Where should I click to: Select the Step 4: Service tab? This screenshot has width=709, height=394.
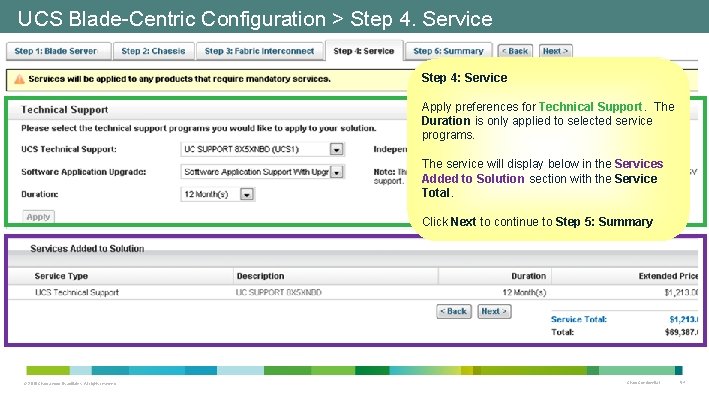(364, 51)
